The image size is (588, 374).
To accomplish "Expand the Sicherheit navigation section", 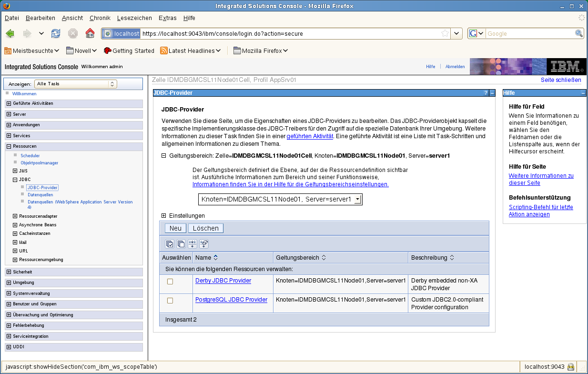I will [x=9, y=272].
